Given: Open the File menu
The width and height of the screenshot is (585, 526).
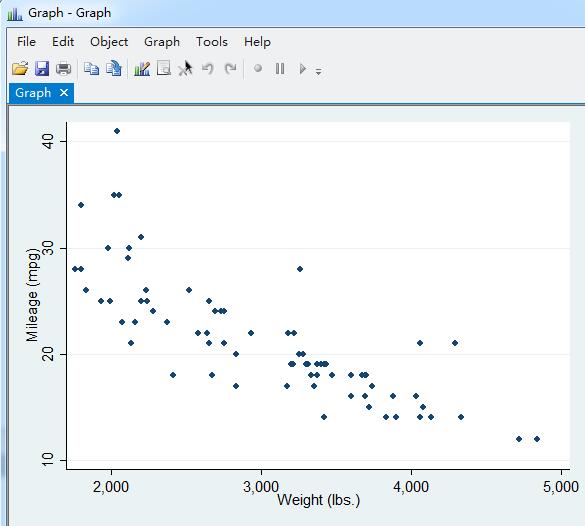Looking at the screenshot, I should (26, 42).
